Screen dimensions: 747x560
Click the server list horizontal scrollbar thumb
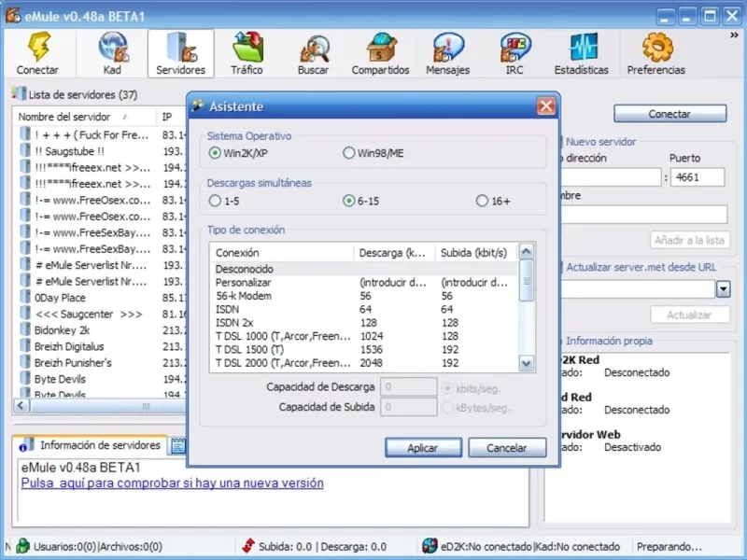[x=109, y=406]
